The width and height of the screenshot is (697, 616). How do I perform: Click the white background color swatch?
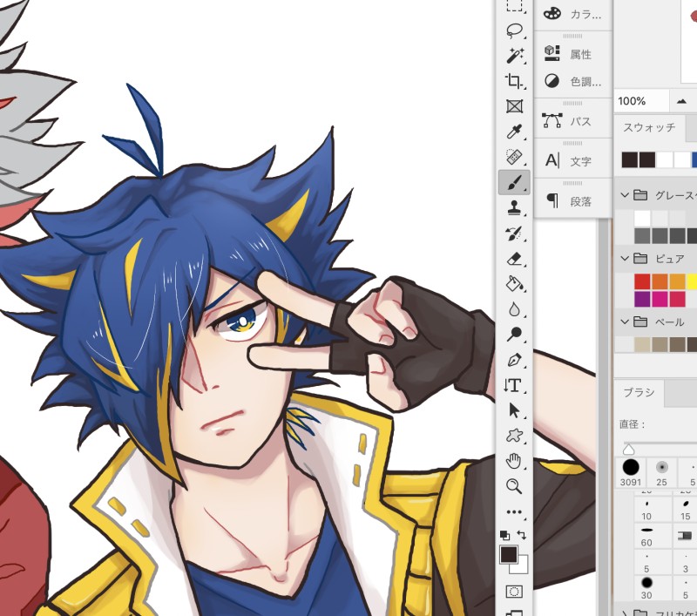[x=523, y=568]
